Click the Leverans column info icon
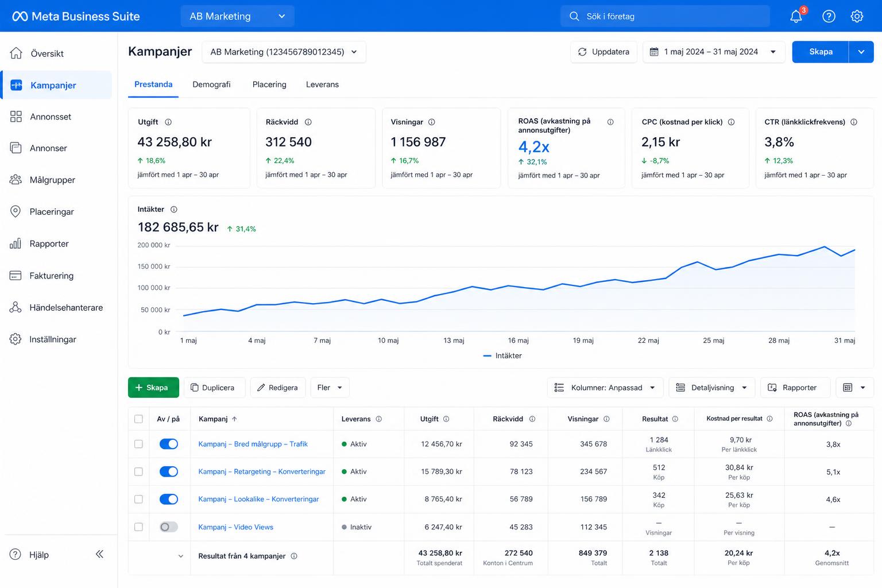 tap(379, 419)
